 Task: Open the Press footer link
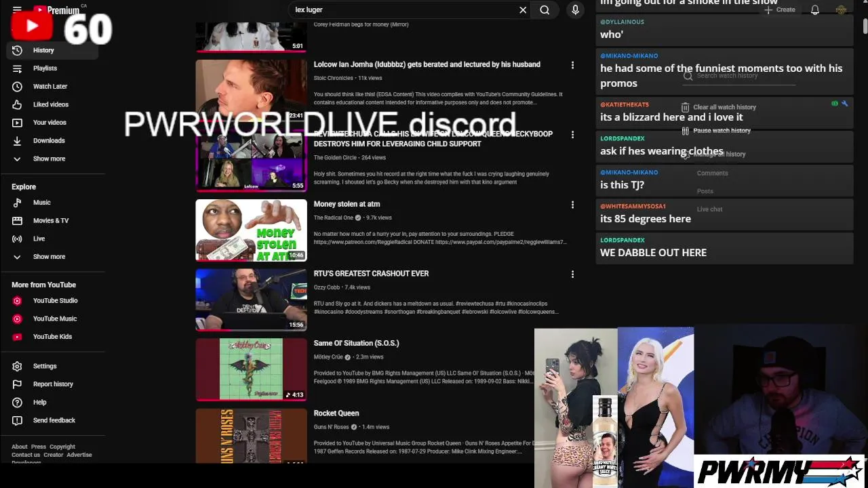click(39, 447)
